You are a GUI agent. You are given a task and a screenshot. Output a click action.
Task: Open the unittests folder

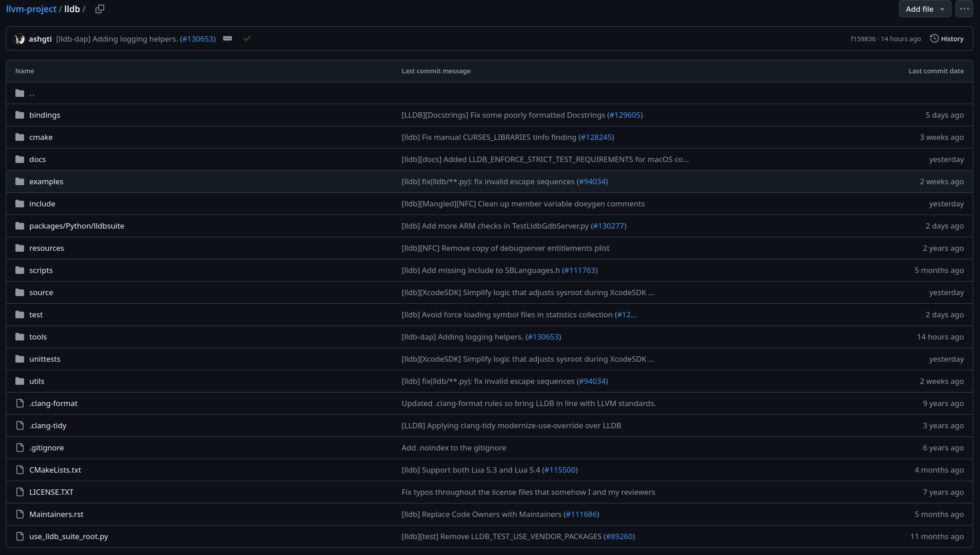[x=45, y=359]
